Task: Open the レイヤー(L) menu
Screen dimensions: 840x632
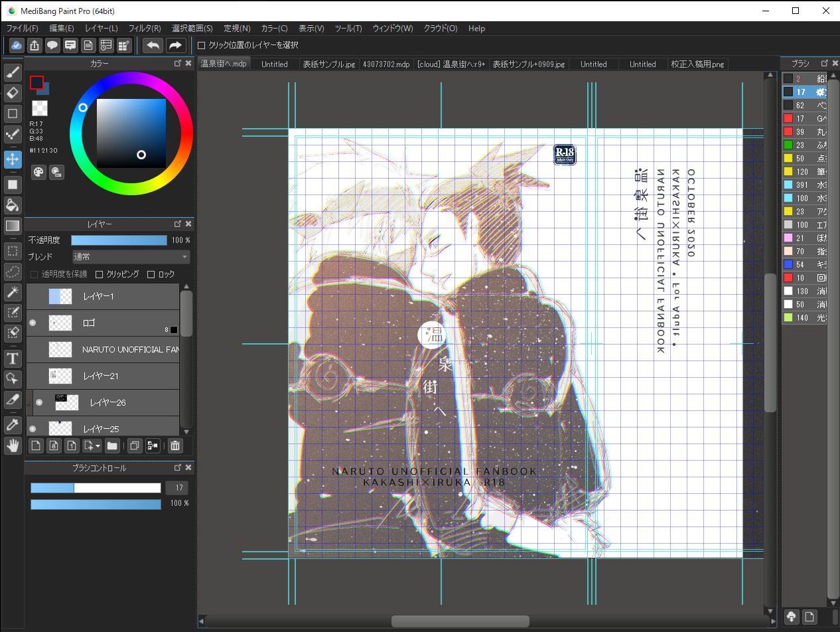Action: pyautogui.click(x=101, y=29)
